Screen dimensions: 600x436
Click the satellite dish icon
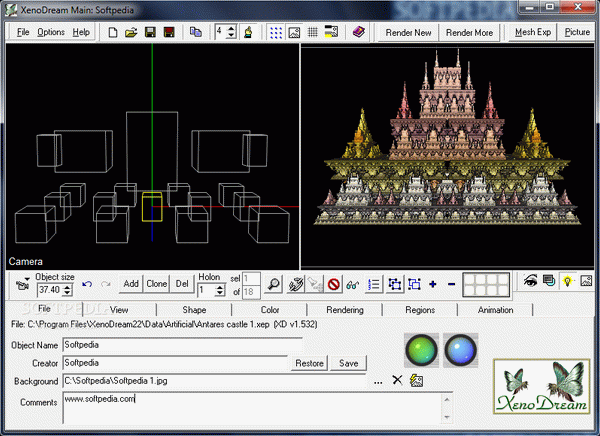[x=296, y=284]
